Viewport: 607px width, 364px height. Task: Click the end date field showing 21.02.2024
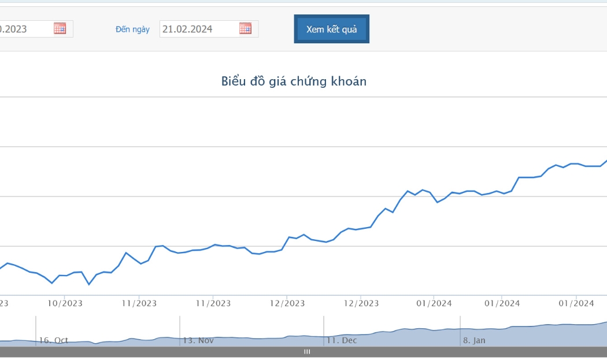coord(209,29)
